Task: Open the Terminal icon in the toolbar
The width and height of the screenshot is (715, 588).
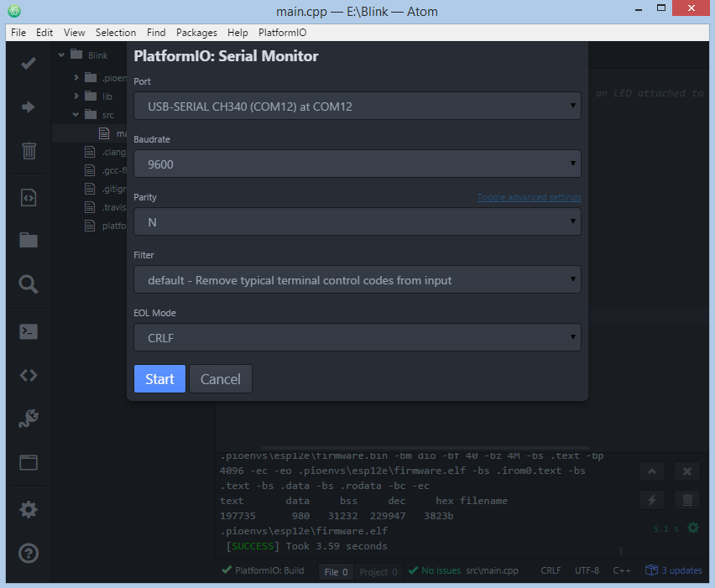Action: click(x=29, y=331)
